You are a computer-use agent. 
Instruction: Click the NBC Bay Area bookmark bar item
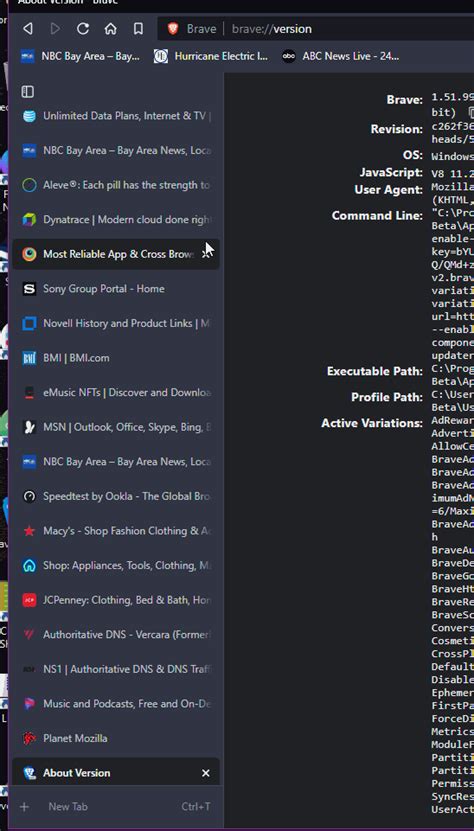(80, 56)
